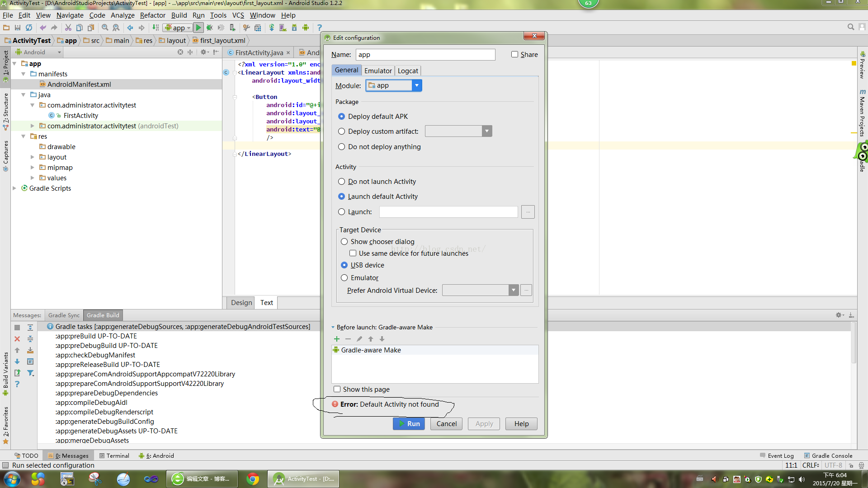
Task: Click the Help button in the dialog
Action: 521,424
